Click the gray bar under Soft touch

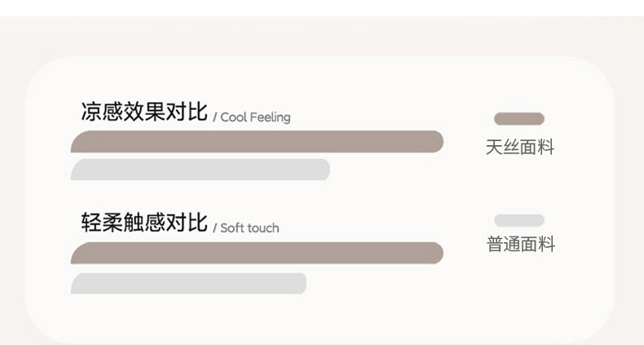click(x=188, y=283)
